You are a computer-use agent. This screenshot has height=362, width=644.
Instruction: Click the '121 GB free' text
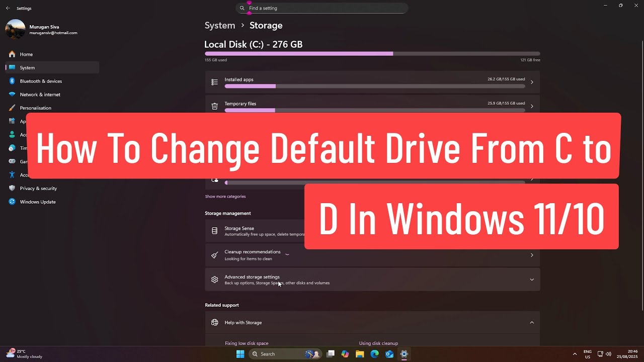530,60
